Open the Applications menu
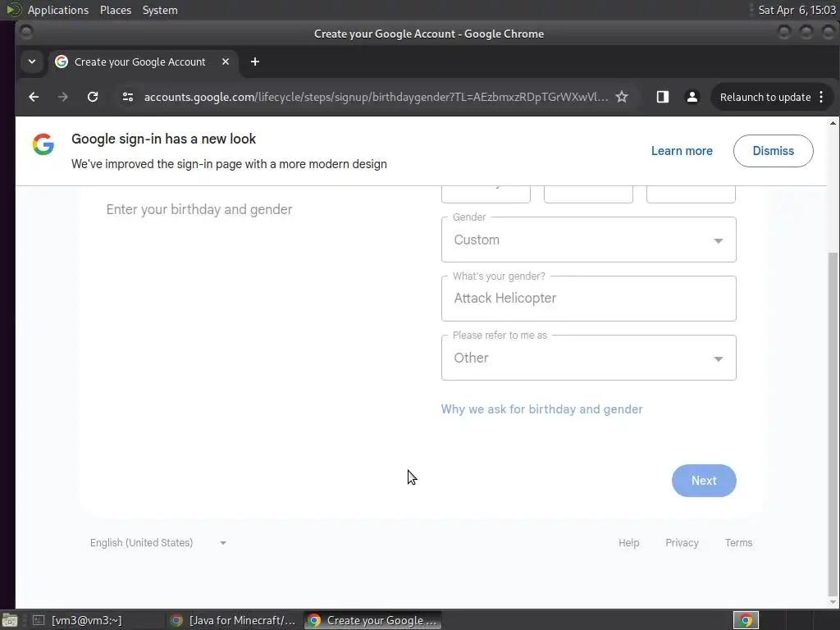Viewport: 840px width, 630px height. 58,10
